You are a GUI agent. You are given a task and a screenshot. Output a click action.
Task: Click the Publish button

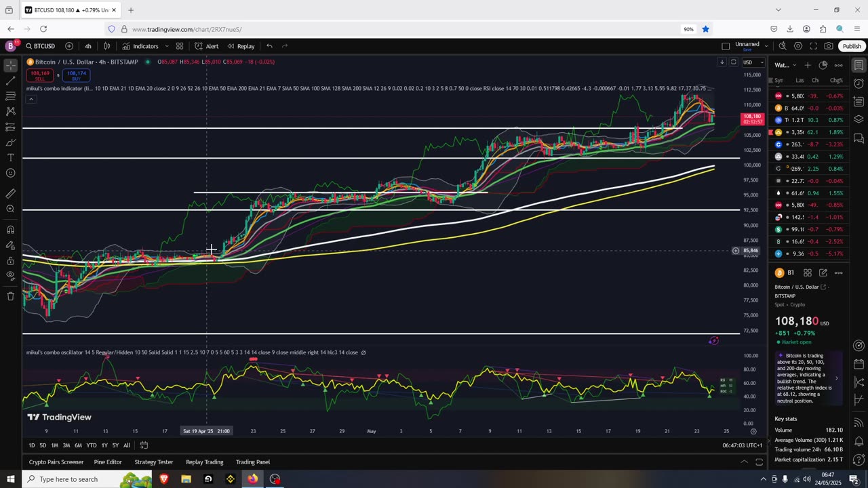pos(852,46)
